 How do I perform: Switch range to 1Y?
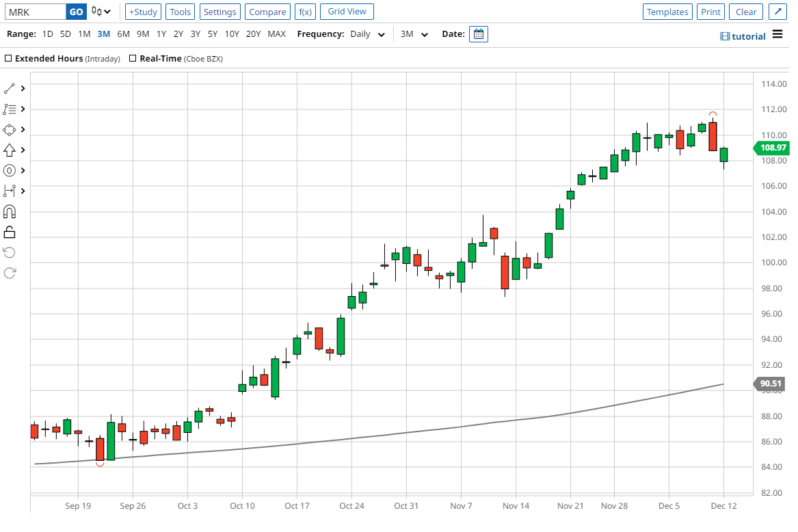click(161, 34)
